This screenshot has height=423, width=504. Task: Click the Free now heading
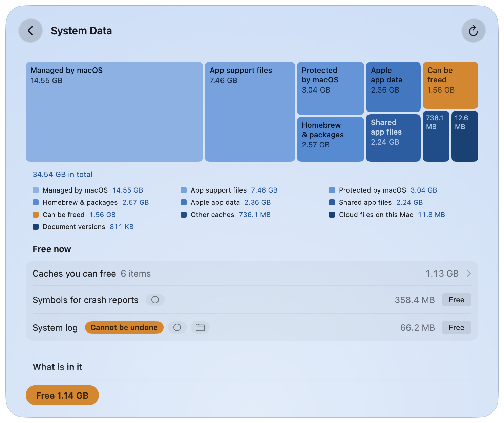pyautogui.click(x=52, y=249)
